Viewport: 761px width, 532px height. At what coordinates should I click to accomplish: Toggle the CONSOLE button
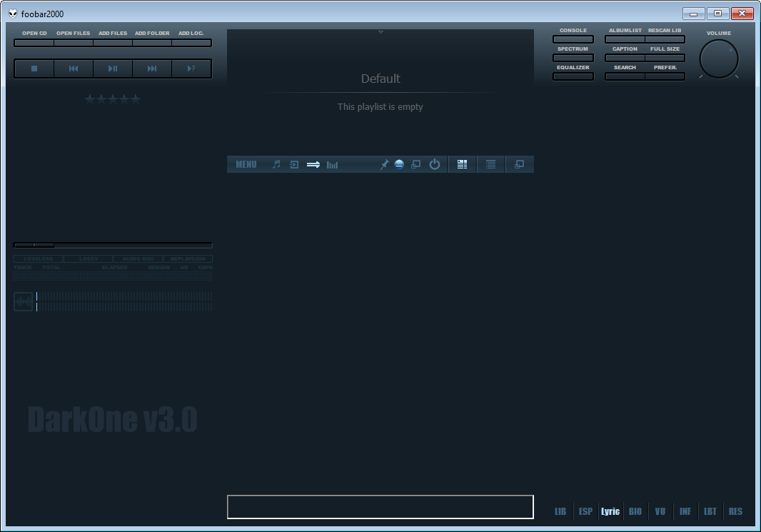click(x=573, y=39)
